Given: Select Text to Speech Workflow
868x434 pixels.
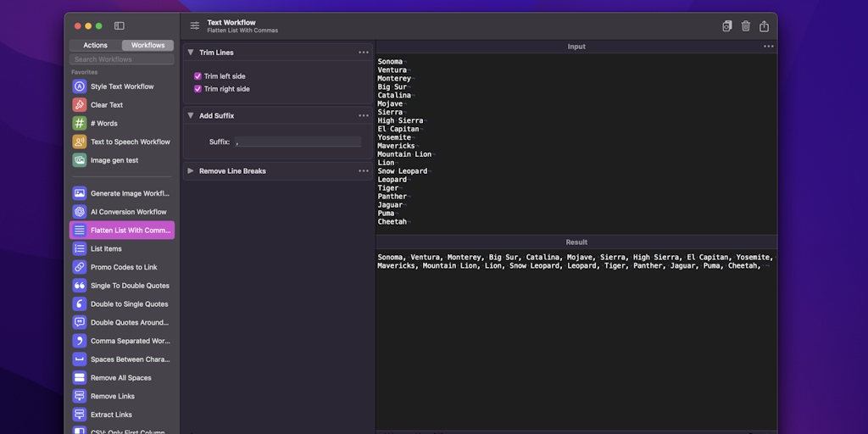Looking at the screenshot, I should click(130, 142).
